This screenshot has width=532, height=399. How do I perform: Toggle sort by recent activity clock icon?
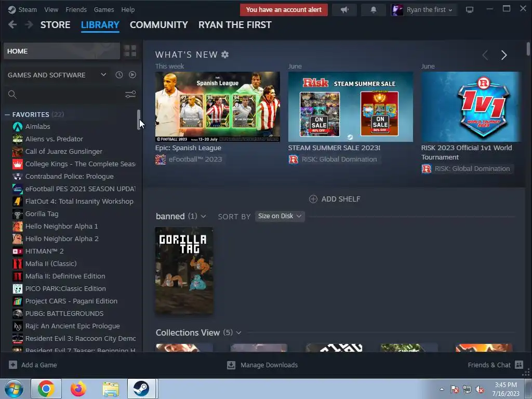coord(119,75)
